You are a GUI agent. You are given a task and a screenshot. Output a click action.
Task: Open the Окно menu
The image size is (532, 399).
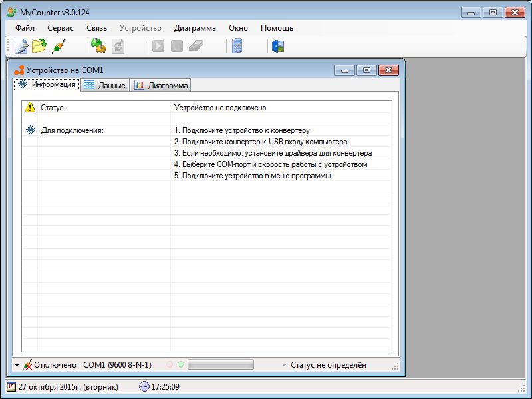click(x=238, y=28)
